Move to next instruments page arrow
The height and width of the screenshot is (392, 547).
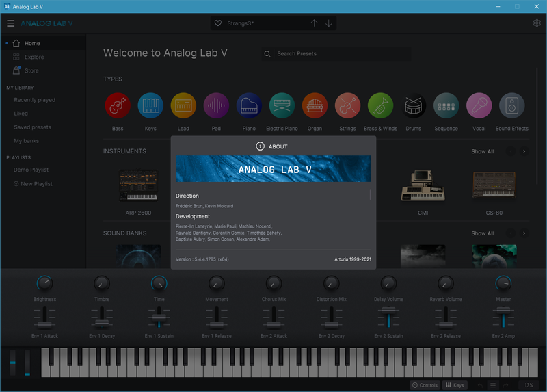(x=524, y=151)
